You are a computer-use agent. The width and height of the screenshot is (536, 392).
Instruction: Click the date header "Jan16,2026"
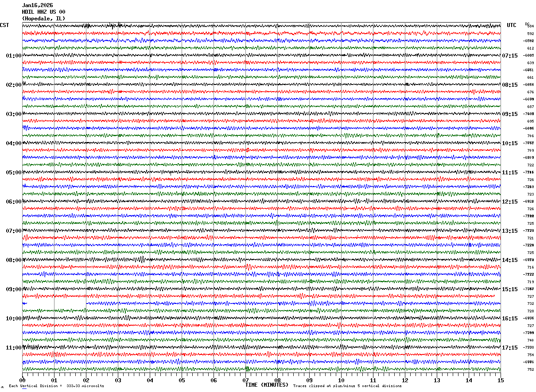coord(37,5)
